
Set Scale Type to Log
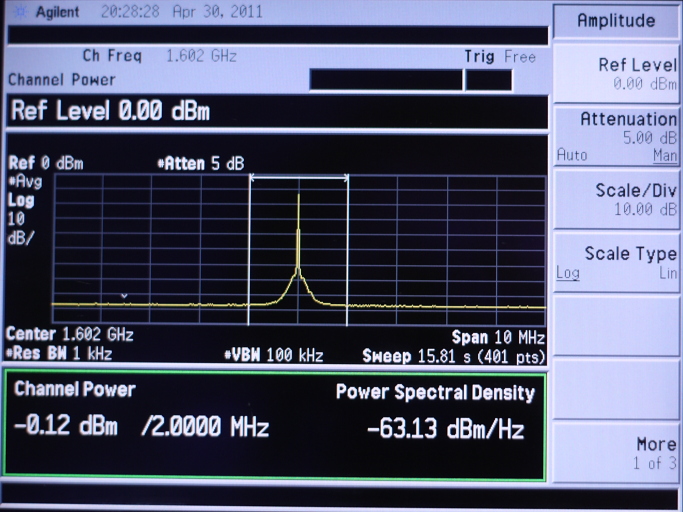click(568, 273)
